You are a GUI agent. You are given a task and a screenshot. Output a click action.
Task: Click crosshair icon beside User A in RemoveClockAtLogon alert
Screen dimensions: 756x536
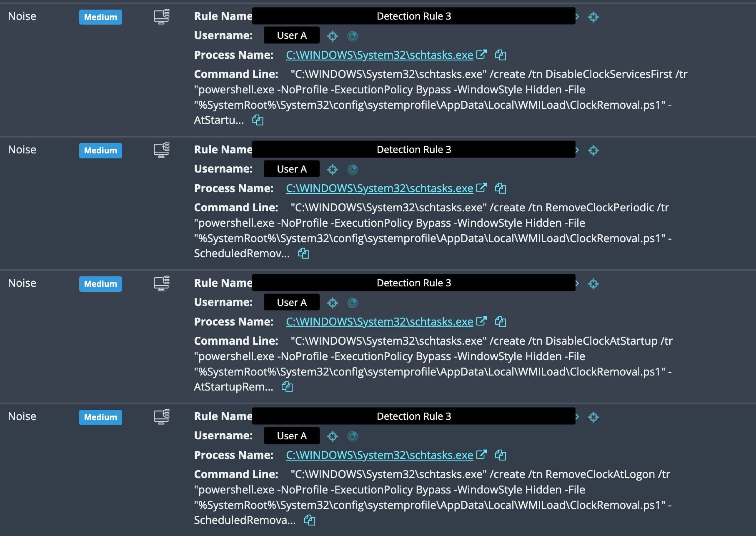coord(332,436)
